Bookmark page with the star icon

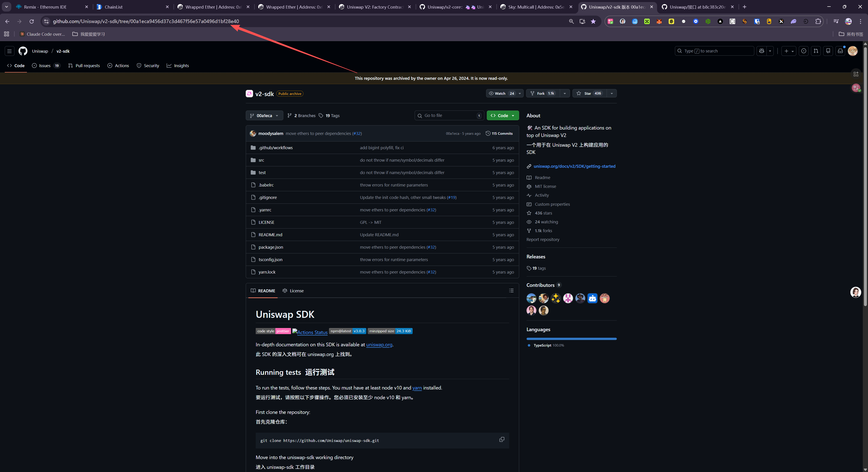coord(593,21)
